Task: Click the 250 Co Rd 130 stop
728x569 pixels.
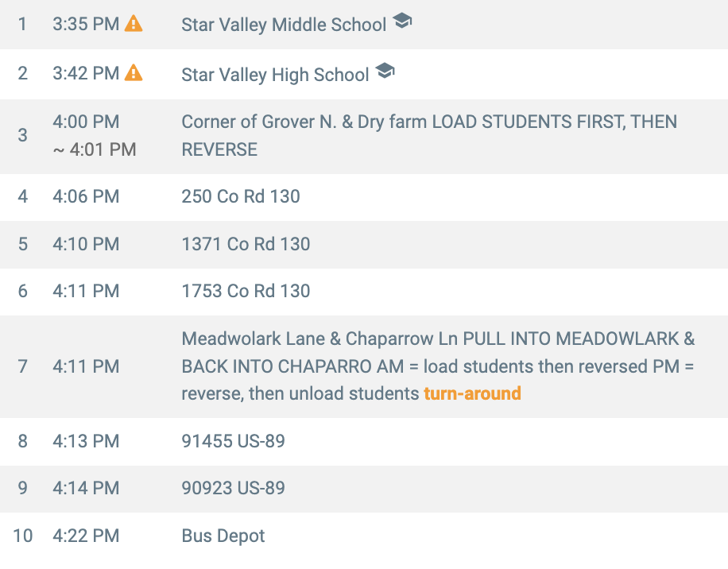Action: tap(241, 196)
